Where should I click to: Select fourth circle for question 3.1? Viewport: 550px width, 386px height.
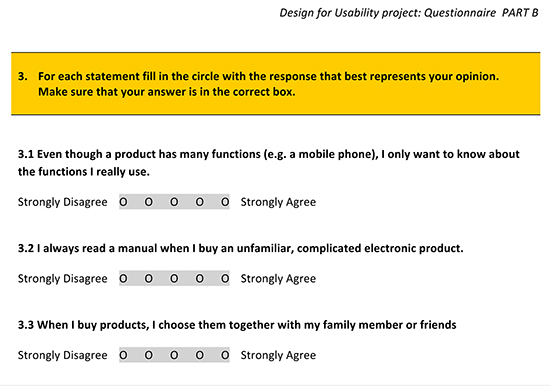point(200,202)
